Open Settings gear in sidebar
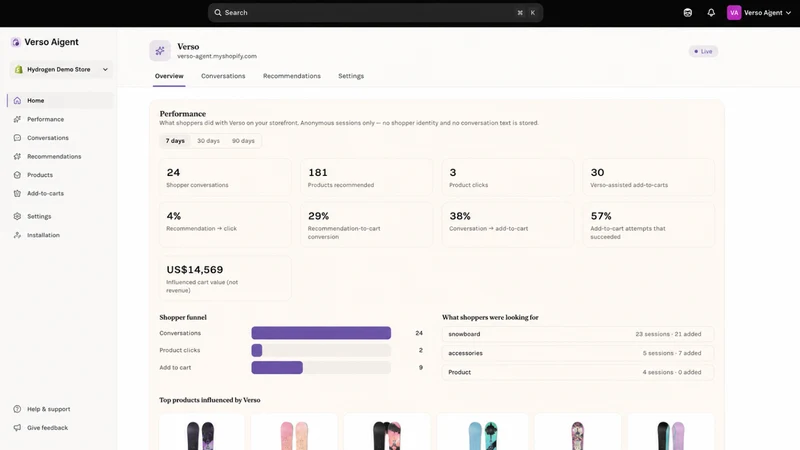This screenshot has width=800, height=450. coord(17,216)
